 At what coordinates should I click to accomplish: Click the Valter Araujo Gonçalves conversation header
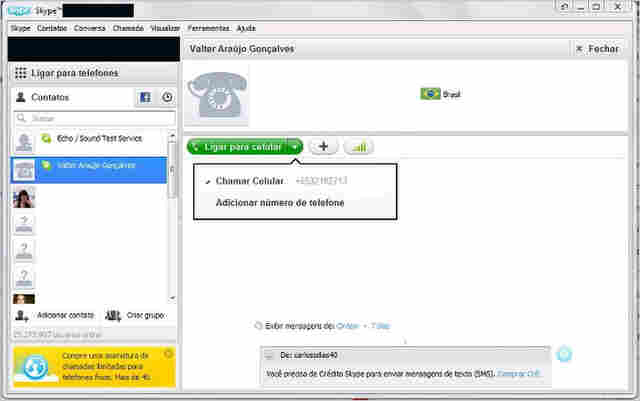point(242,49)
